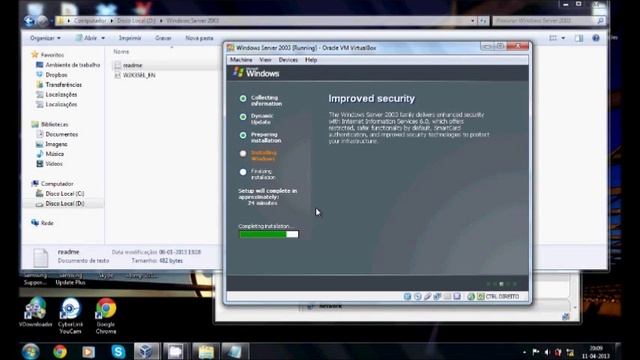Select Documentos library
Viewport: 640px width, 360px height.
click(57, 134)
